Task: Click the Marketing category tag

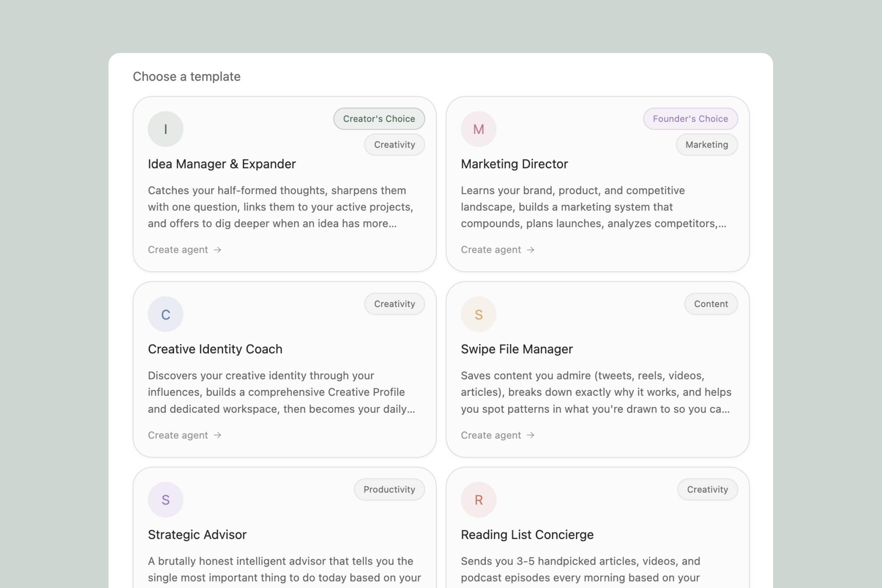Action: [x=706, y=145]
